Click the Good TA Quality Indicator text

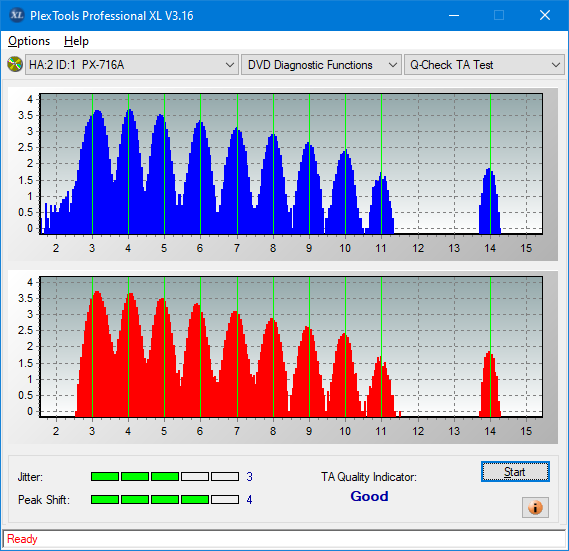pos(369,496)
